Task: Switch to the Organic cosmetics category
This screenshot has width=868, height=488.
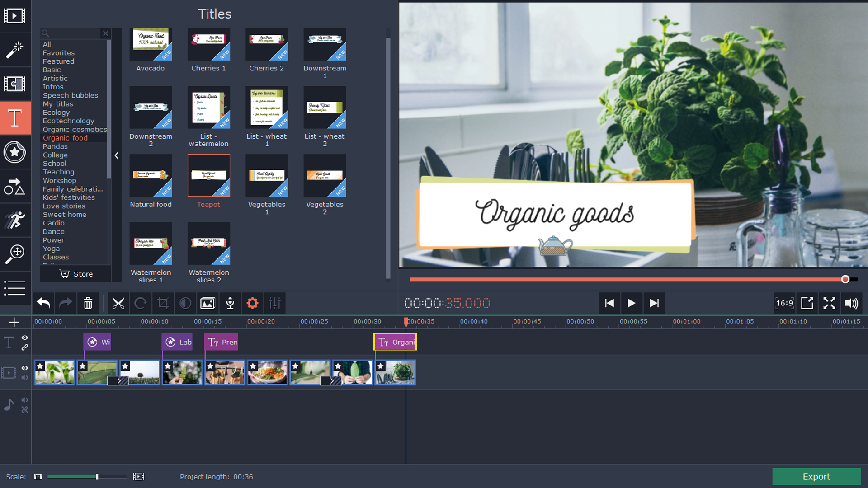Action: 74,129
